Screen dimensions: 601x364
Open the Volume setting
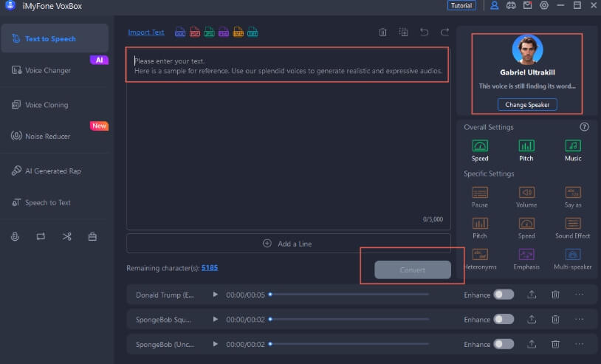click(526, 197)
